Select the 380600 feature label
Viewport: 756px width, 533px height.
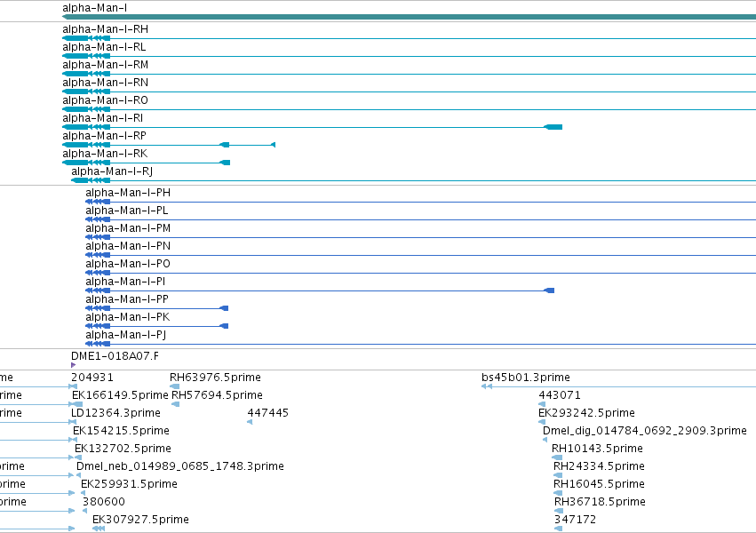pyautogui.click(x=104, y=503)
